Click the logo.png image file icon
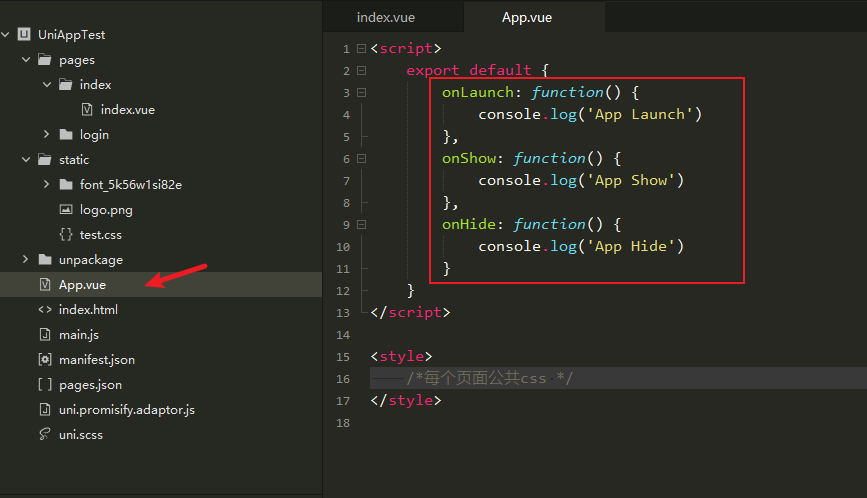The height and width of the screenshot is (498, 867). pyautogui.click(x=66, y=209)
